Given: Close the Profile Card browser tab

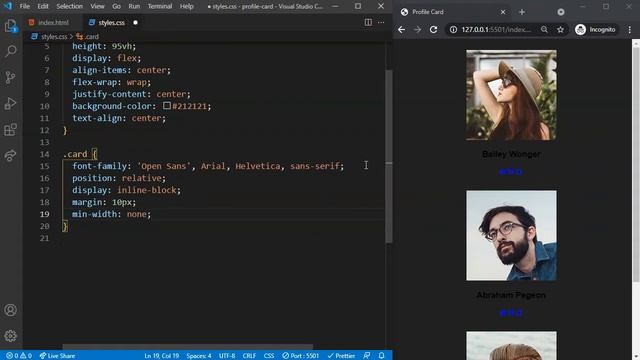Looking at the screenshot, I should pos(503,12).
